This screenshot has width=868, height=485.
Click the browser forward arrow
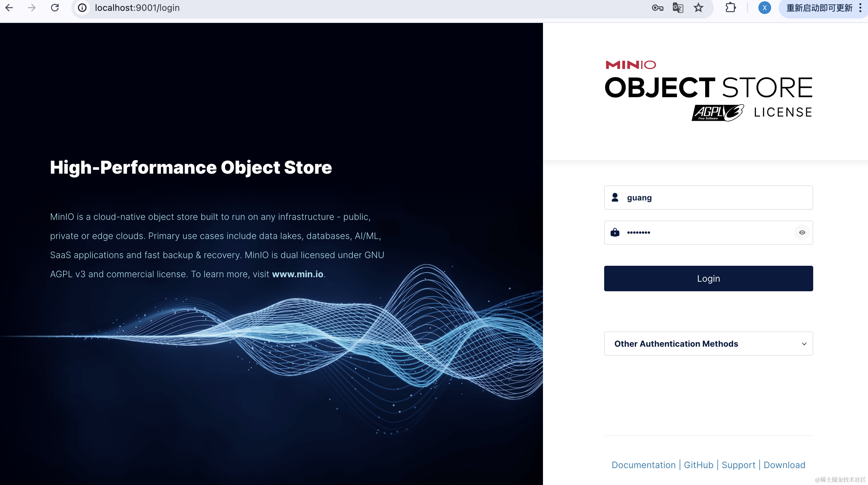tap(32, 8)
